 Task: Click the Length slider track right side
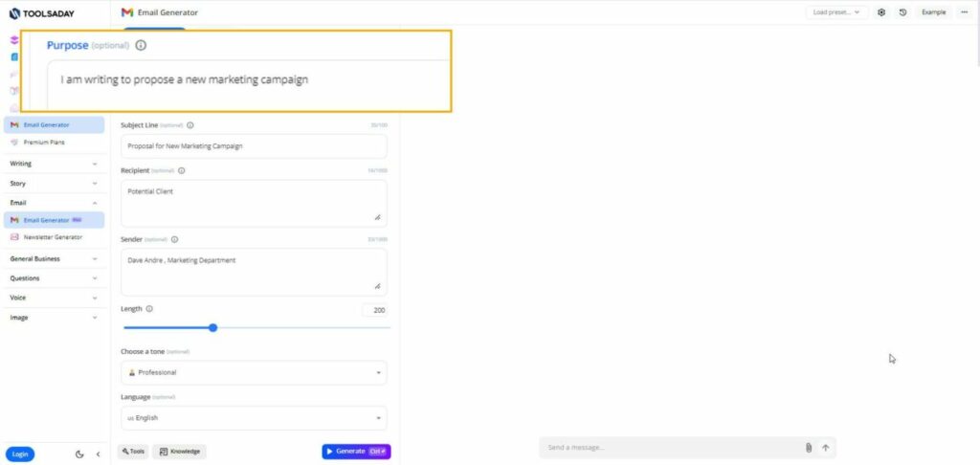coord(303,327)
